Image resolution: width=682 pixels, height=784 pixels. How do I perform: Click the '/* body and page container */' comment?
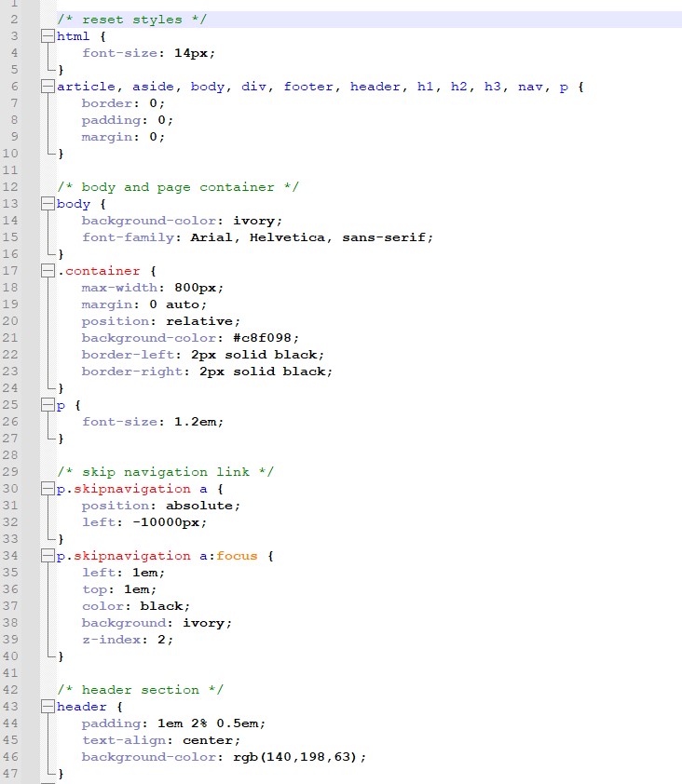point(178,187)
